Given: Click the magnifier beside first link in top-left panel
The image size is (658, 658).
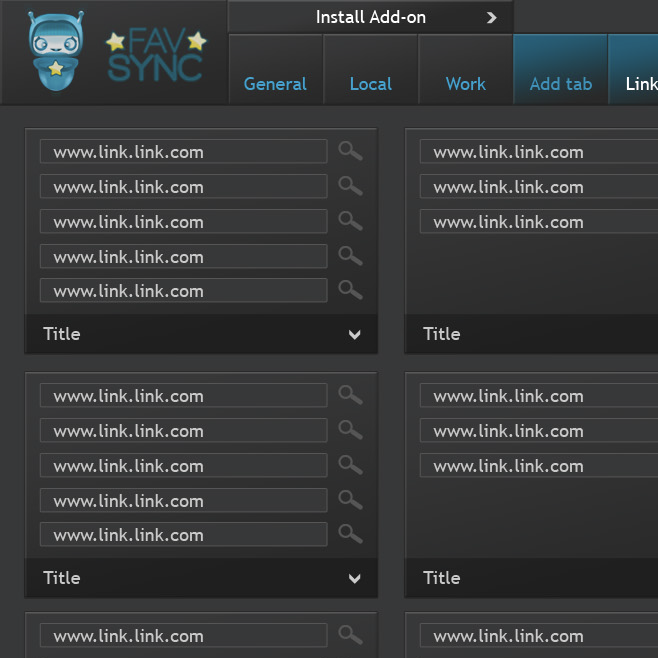Looking at the screenshot, I should coord(350,151).
